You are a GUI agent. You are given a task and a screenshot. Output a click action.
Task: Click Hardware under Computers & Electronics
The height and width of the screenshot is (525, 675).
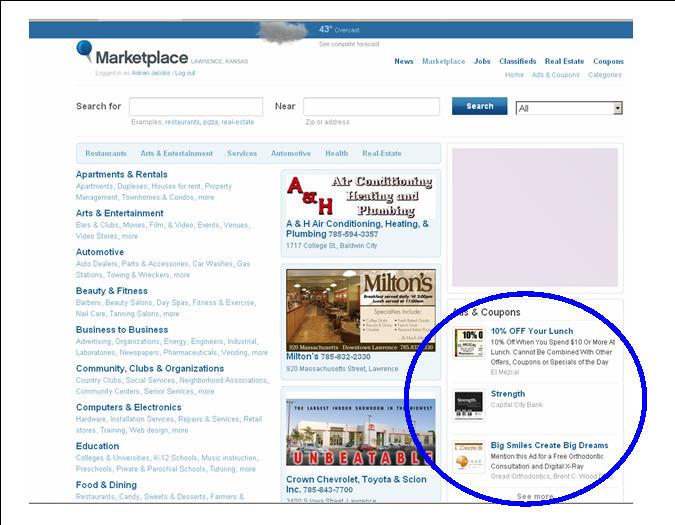[90, 419]
